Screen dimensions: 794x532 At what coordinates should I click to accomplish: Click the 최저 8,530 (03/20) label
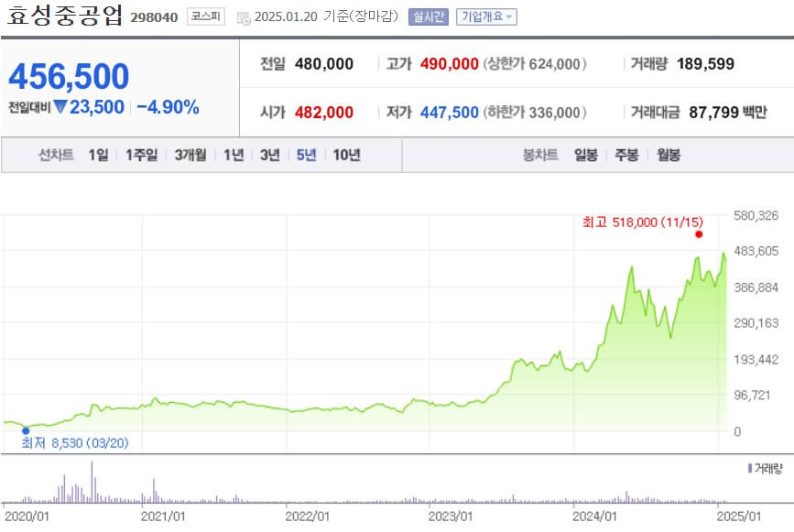pos(75,443)
